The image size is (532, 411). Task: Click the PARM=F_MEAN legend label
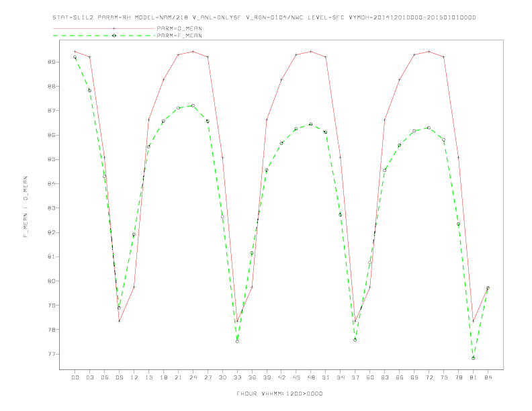[179, 36]
